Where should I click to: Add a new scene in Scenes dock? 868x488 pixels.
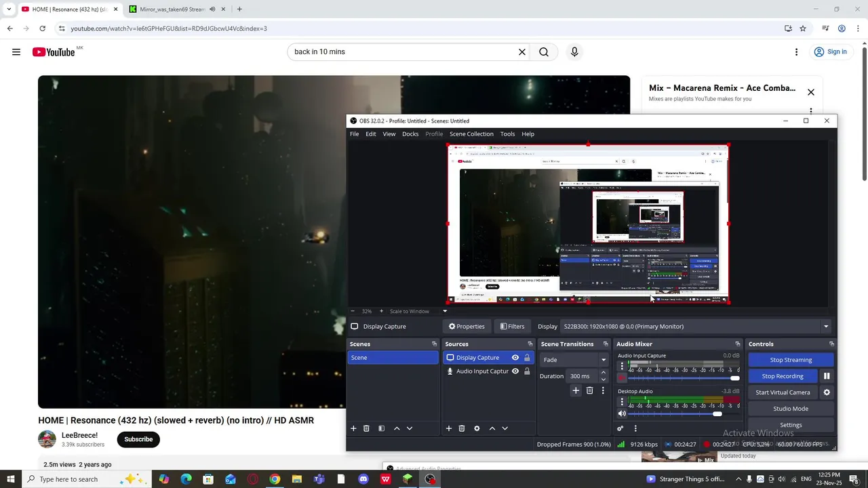[x=353, y=428]
